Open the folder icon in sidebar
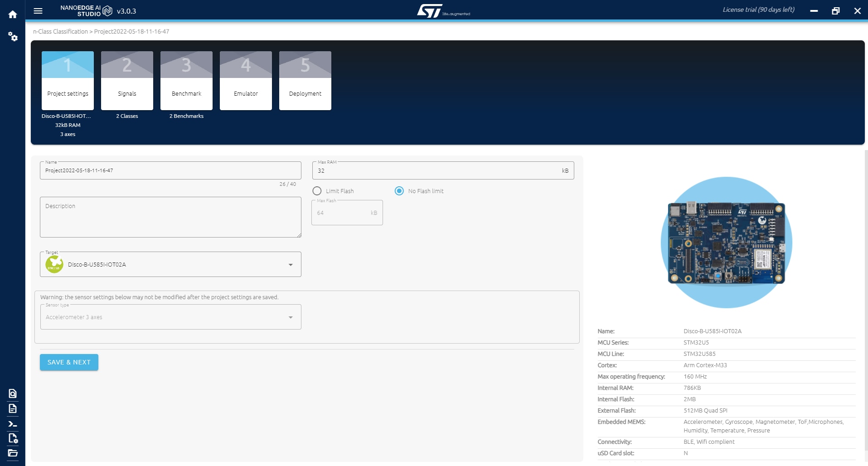868x466 pixels. point(13,453)
